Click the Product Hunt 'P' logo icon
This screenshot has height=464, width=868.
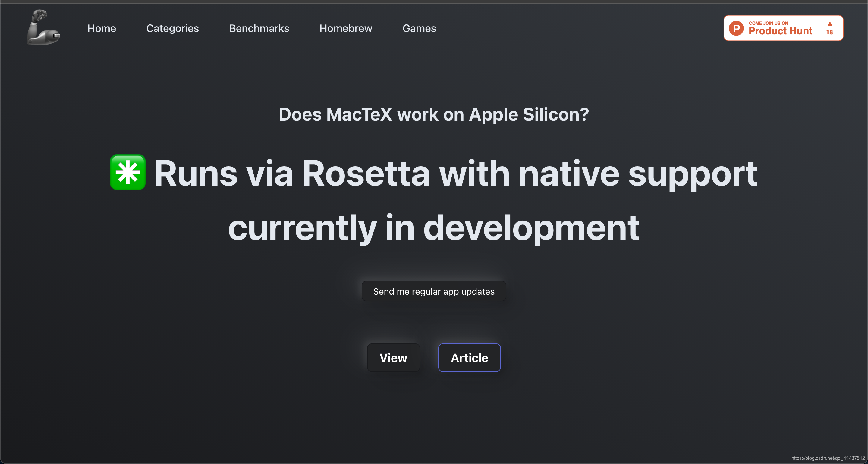point(736,28)
